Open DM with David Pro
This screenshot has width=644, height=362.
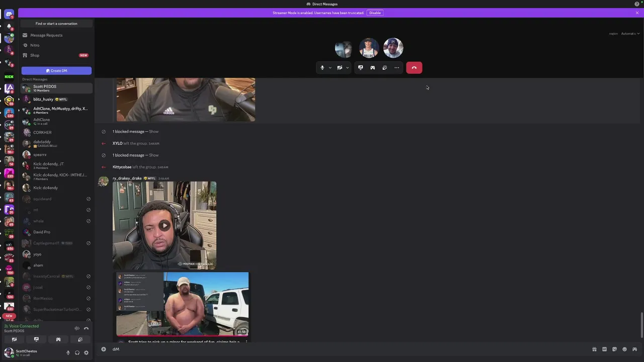pyautogui.click(x=56, y=232)
